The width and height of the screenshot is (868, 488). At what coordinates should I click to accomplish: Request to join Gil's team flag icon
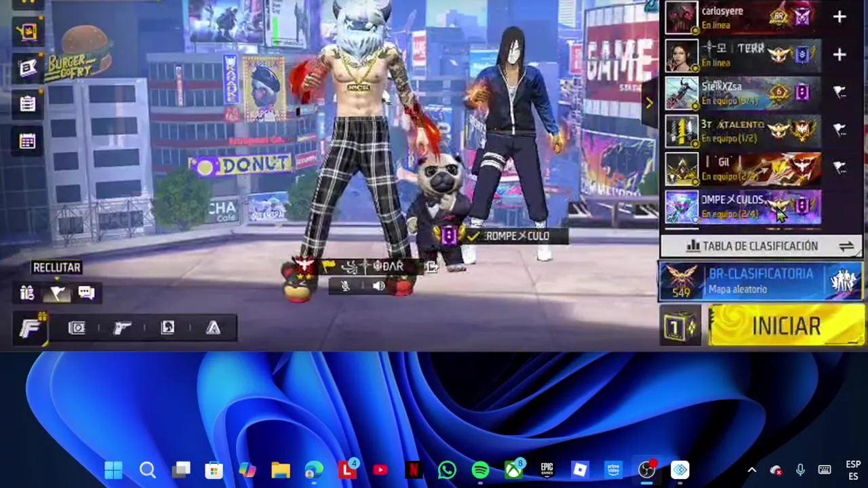point(840,167)
